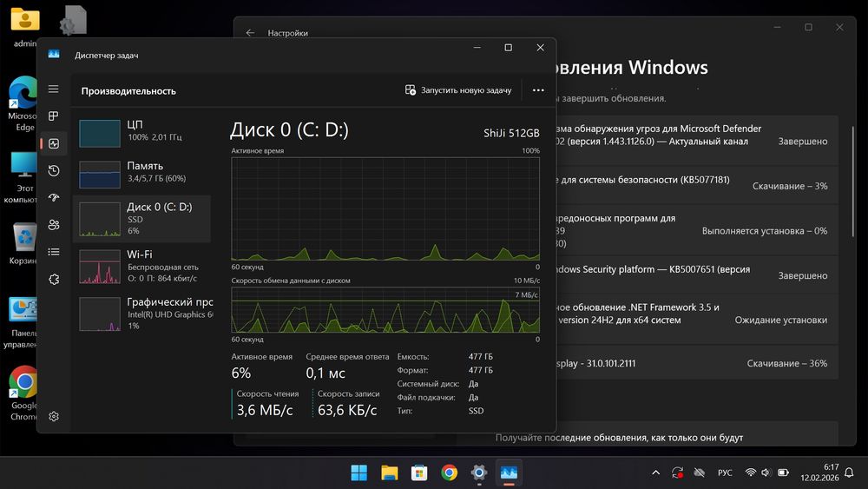Open the Users page in Task Manager
Image resolution: width=868 pixels, height=489 pixels.
tap(53, 225)
